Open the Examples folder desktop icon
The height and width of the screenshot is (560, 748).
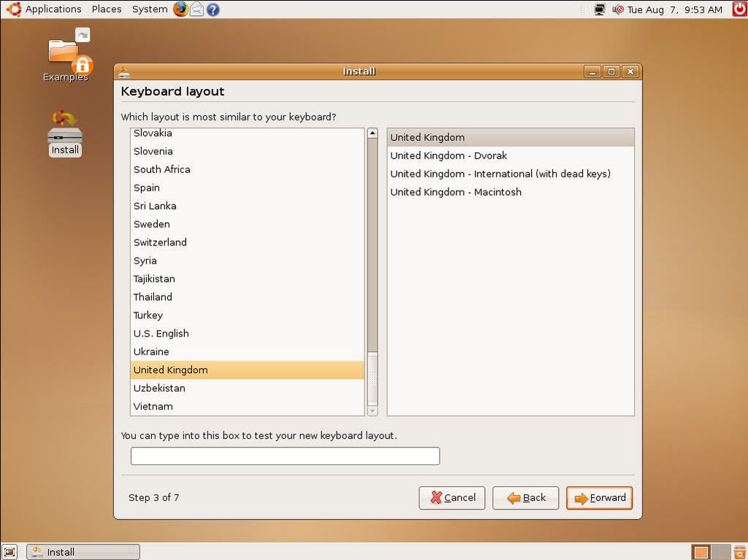(x=66, y=55)
